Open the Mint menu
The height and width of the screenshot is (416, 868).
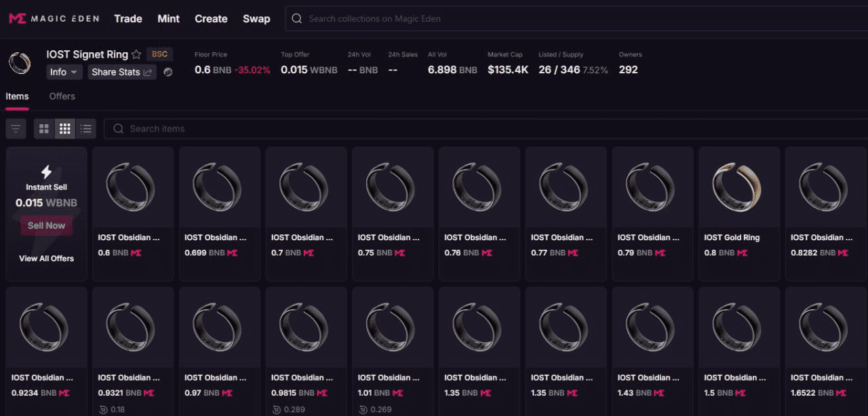(x=169, y=18)
